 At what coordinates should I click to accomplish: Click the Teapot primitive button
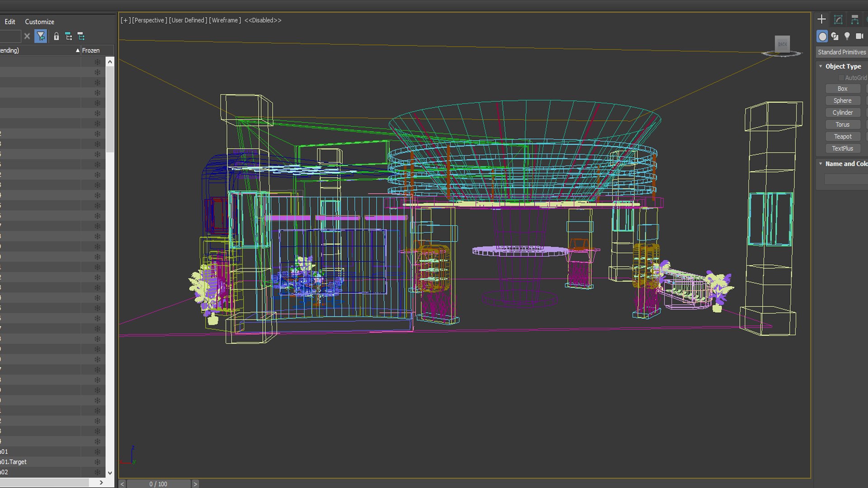point(843,136)
